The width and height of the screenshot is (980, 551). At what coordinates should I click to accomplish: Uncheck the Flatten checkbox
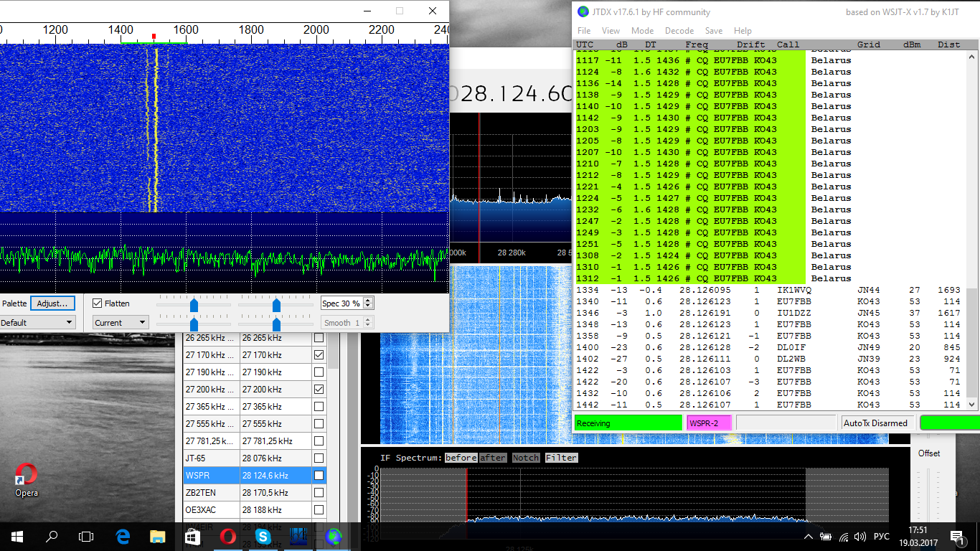point(98,303)
